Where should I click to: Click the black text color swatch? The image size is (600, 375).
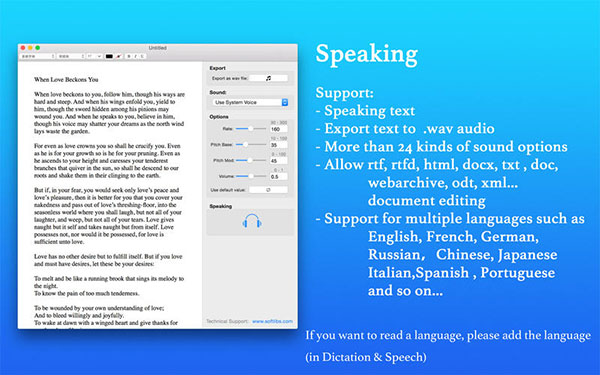tap(109, 56)
